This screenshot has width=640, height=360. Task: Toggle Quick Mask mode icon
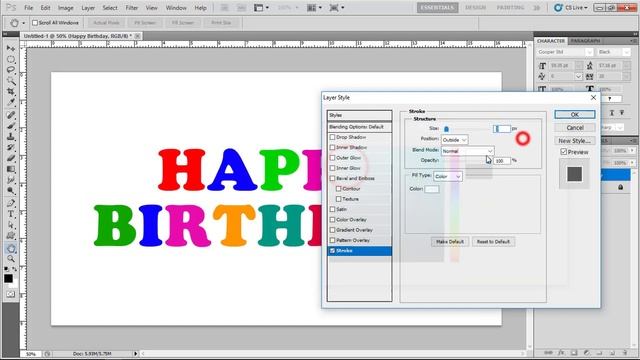coord(11,294)
